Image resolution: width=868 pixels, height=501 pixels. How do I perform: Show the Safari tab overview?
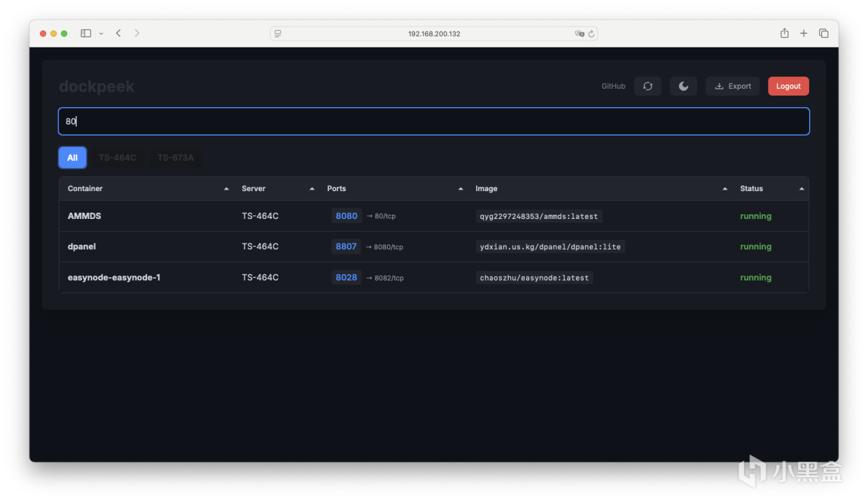pos(824,33)
